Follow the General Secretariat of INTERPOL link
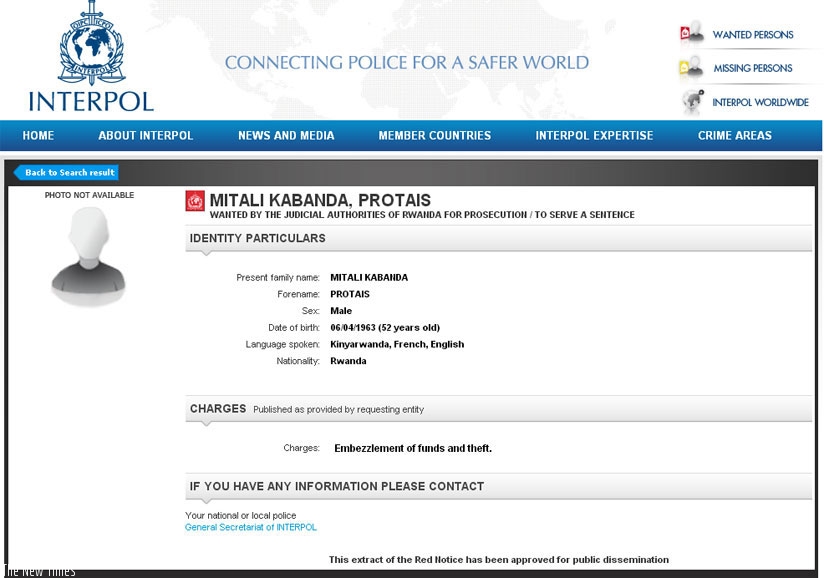Image resolution: width=824 pixels, height=578 pixels. pyautogui.click(x=252, y=526)
